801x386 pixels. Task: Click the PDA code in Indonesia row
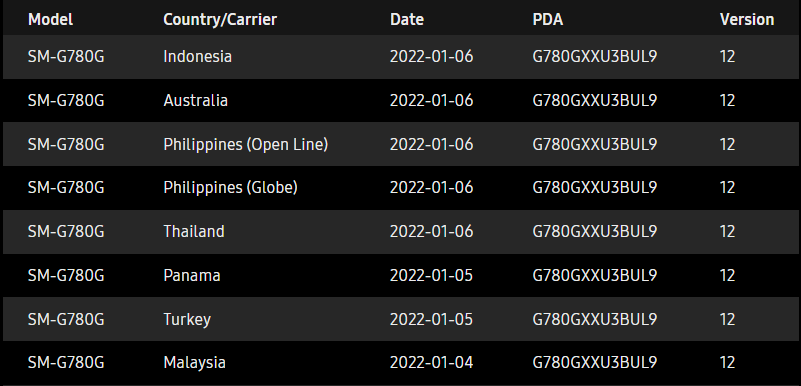[595, 57]
